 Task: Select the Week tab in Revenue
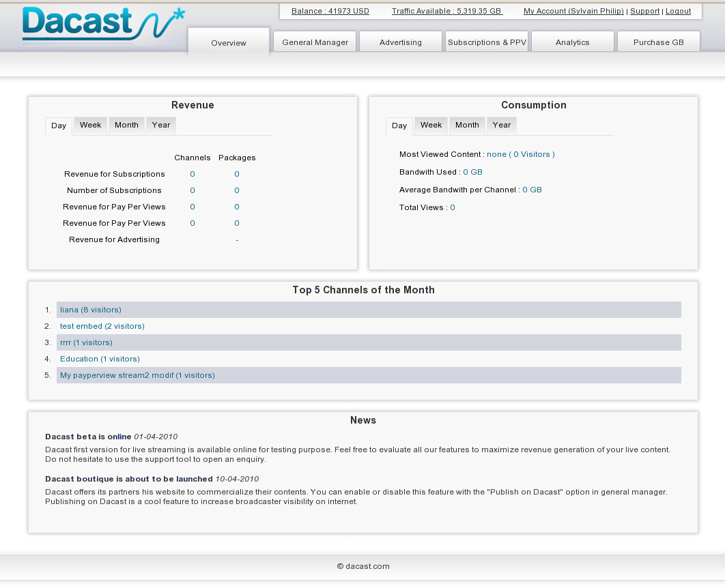90,126
